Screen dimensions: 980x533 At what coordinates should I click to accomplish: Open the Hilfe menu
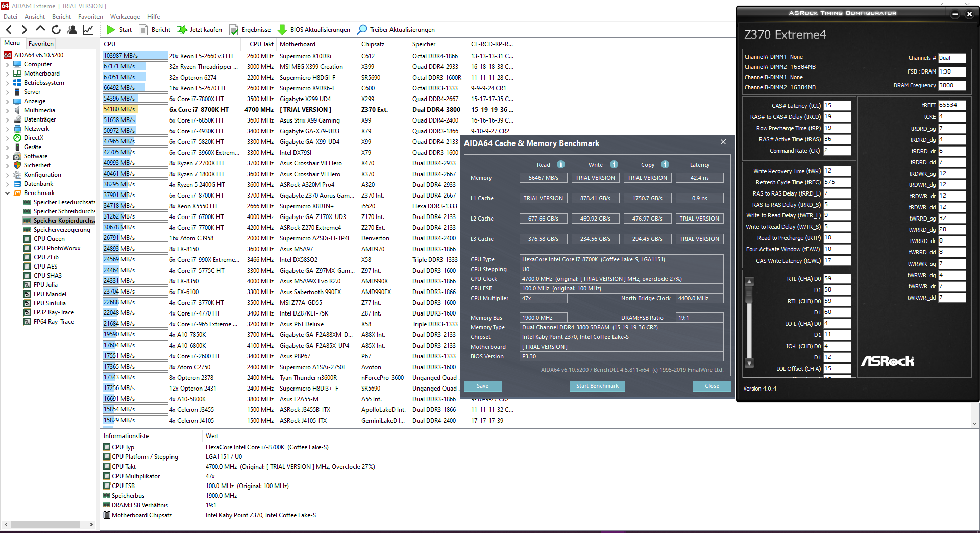[153, 17]
